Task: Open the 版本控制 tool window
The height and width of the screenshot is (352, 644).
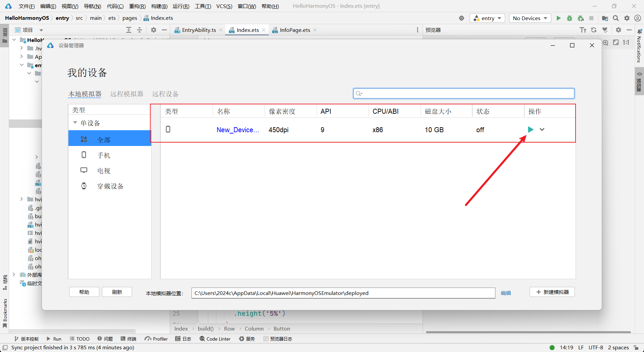Action: point(26,339)
